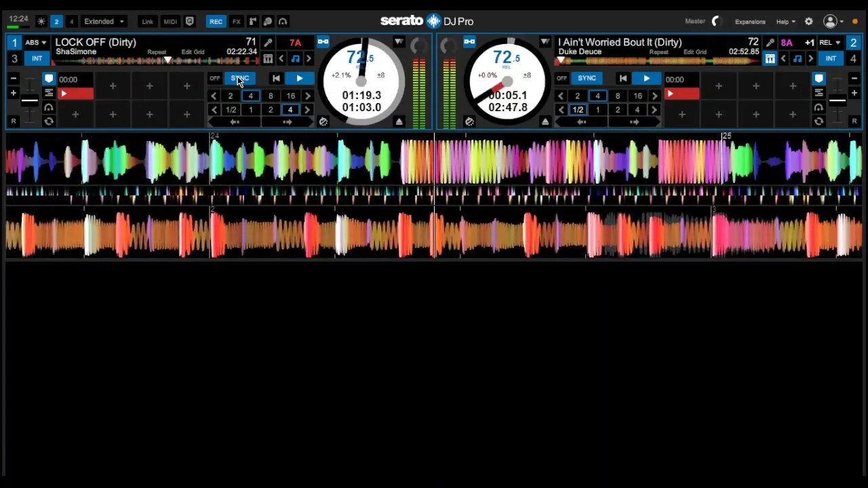This screenshot has height=488, width=868.
Task: Toggle deck 1 INT mode
Action: click(37, 59)
